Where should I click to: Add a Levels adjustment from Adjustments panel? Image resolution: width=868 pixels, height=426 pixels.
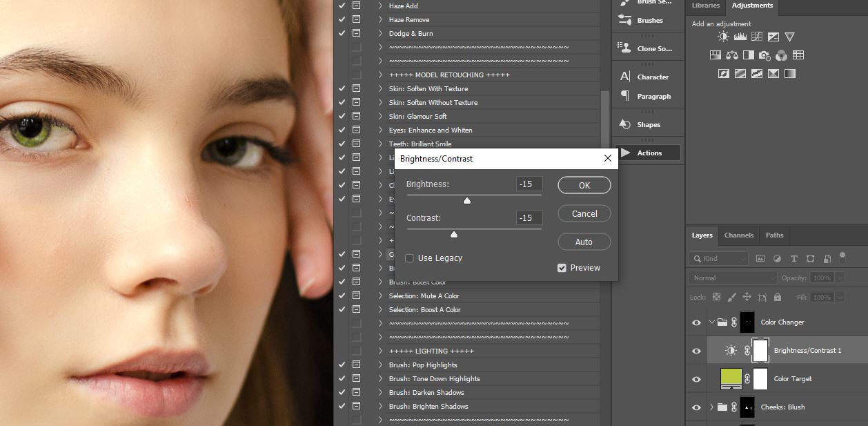[x=740, y=37]
